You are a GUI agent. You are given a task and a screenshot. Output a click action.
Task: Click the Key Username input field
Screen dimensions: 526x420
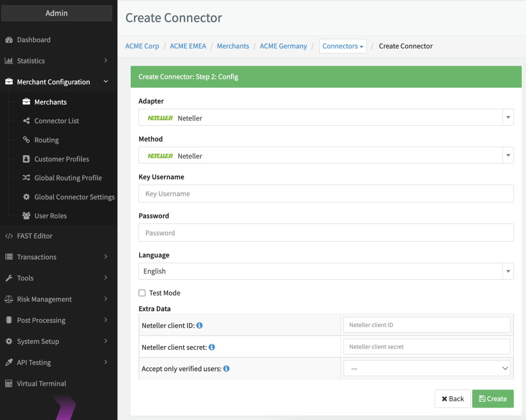[x=325, y=193]
